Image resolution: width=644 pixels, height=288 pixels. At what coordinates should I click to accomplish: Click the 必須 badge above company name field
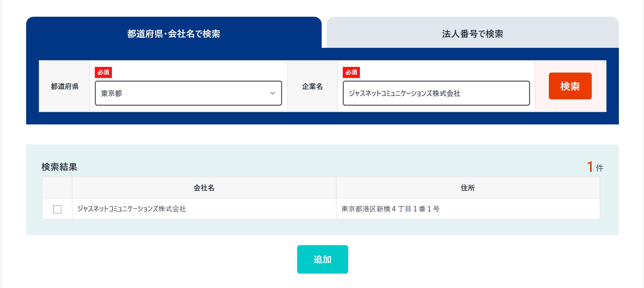[x=351, y=72]
